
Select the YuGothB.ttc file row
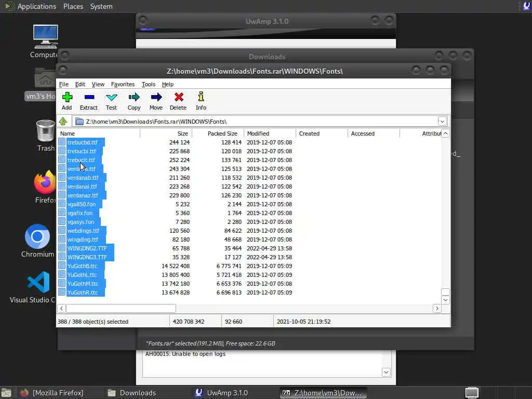tap(83, 265)
